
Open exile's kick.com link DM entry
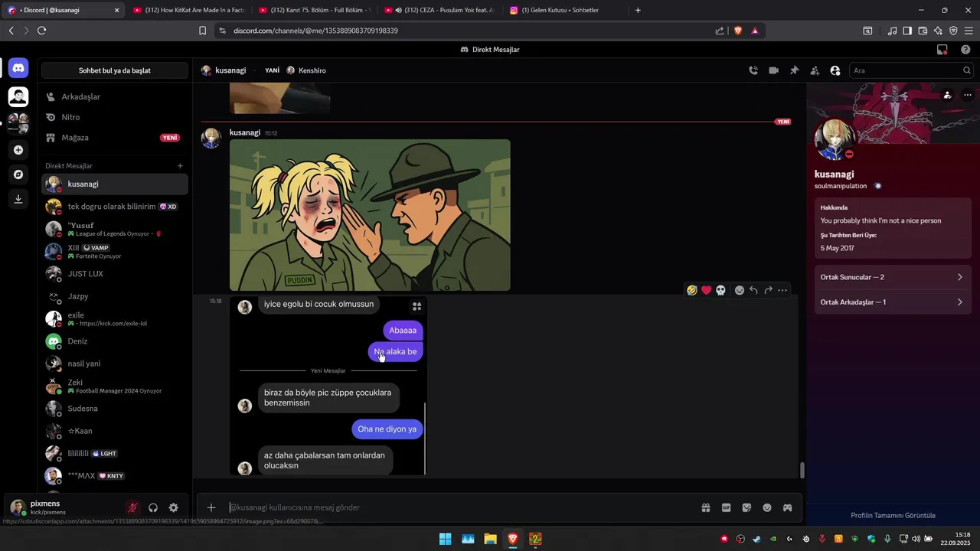(x=115, y=319)
